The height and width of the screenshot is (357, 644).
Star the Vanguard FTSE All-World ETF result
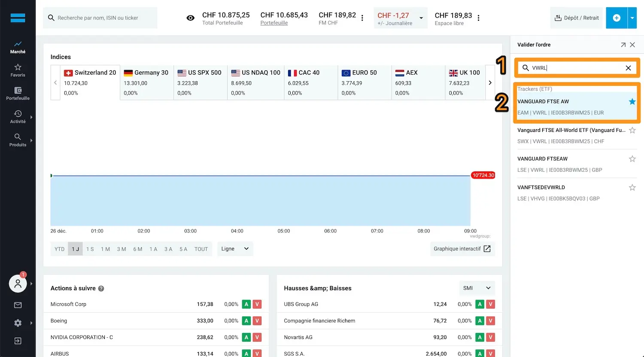click(632, 130)
